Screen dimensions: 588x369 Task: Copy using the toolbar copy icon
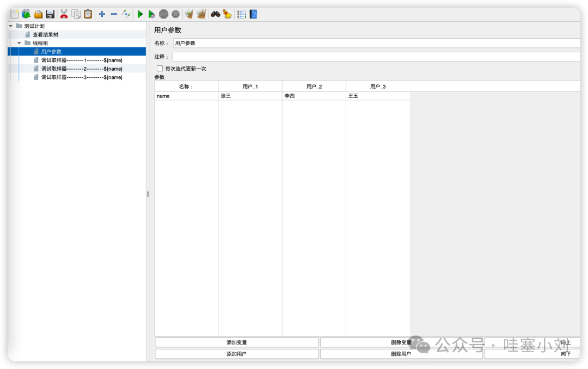pos(76,14)
